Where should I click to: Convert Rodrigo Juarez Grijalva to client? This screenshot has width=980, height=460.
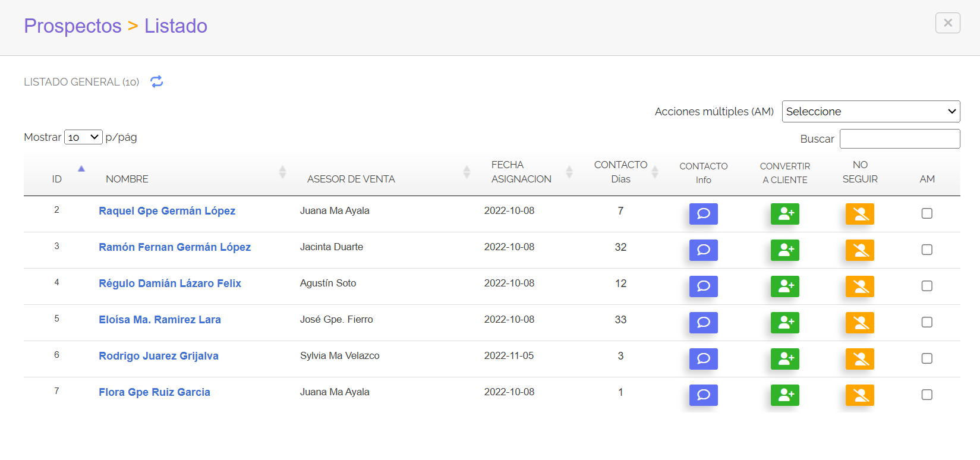(x=784, y=359)
